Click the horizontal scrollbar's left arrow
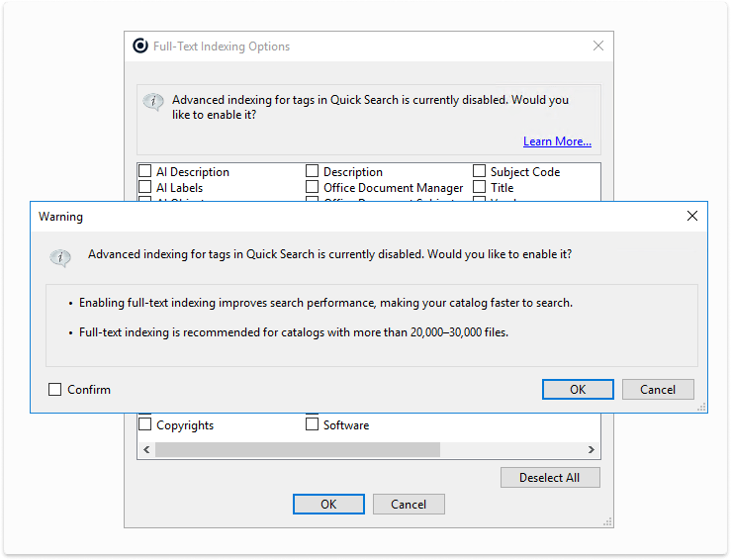Image resolution: width=731 pixels, height=560 pixels. [x=146, y=449]
